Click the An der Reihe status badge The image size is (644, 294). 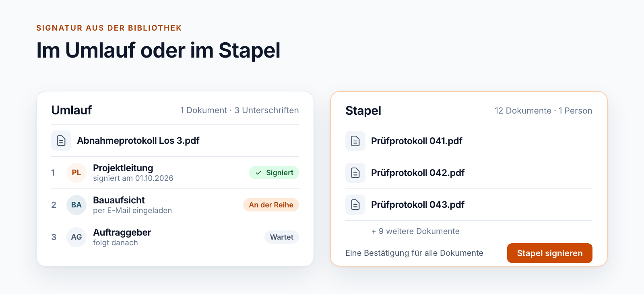[271, 205]
